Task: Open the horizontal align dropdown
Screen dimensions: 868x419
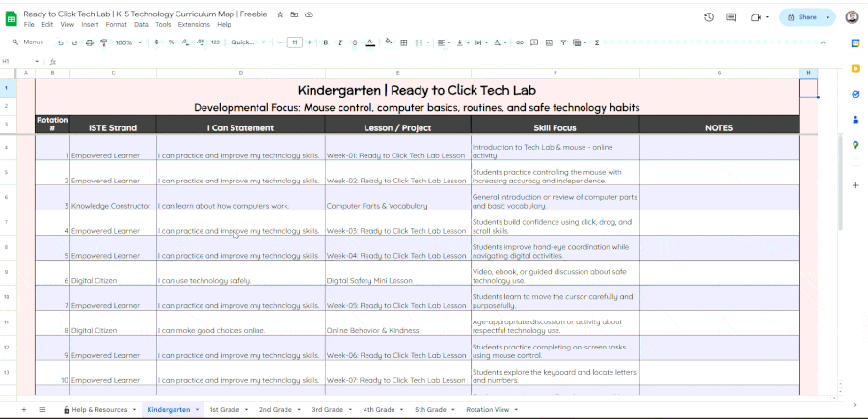Action: tap(444, 42)
